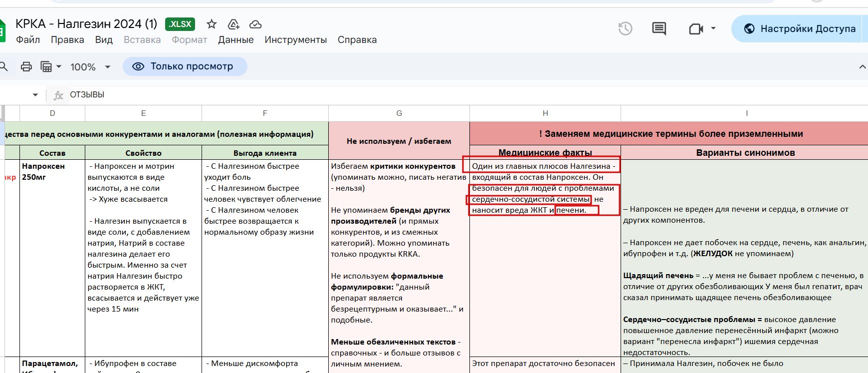Open the Файл menu
868x373 pixels.
[x=28, y=40]
